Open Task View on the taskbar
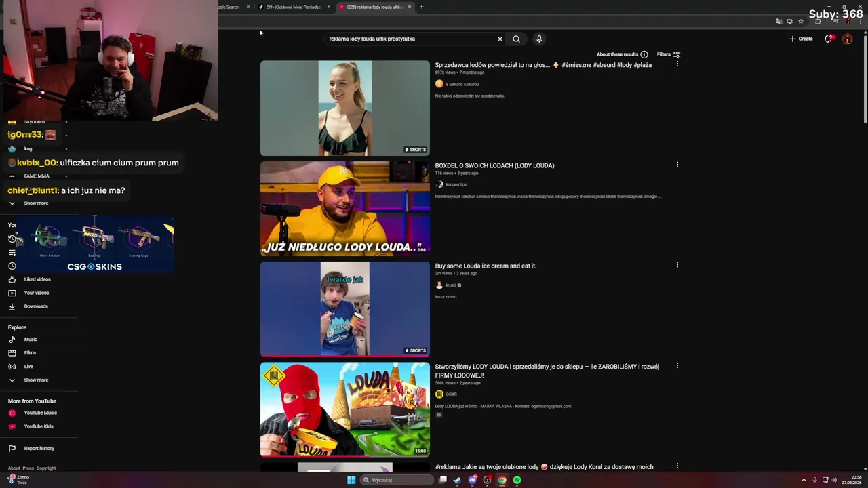This screenshot has width=868, height=488. pyautogui.click(x=442, y=480)
